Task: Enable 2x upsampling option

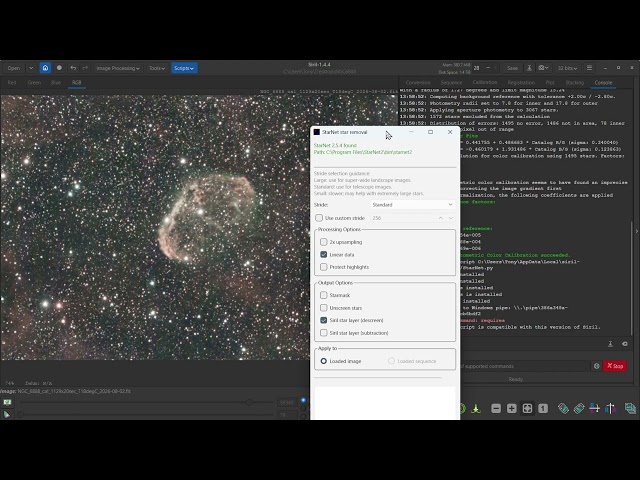Action: (x=324, y=242)
